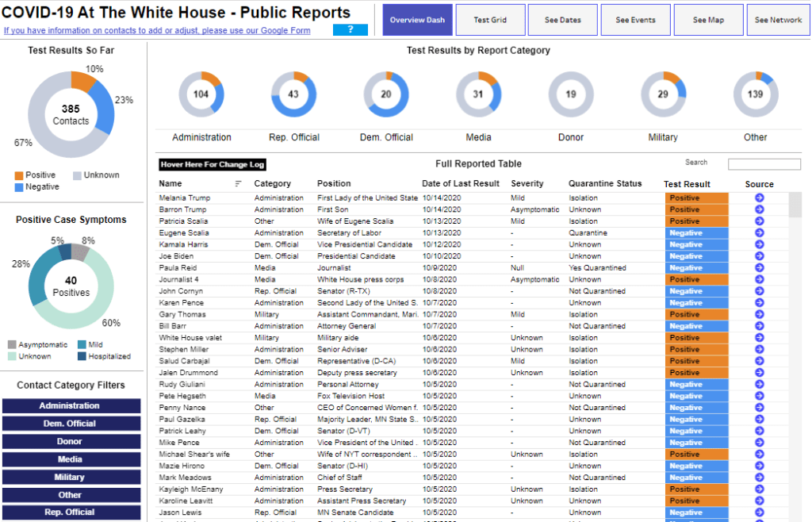Open the source link arrow for Joe Biden
The width and height of the screenshot is (812, 522).
[759, 255]
